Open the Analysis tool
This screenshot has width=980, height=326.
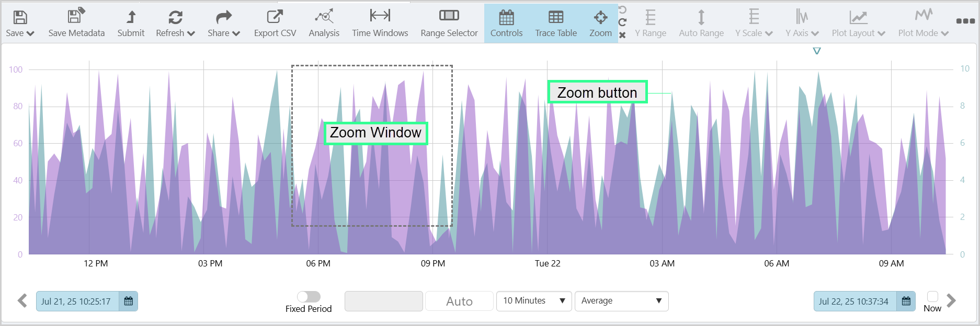324,24
